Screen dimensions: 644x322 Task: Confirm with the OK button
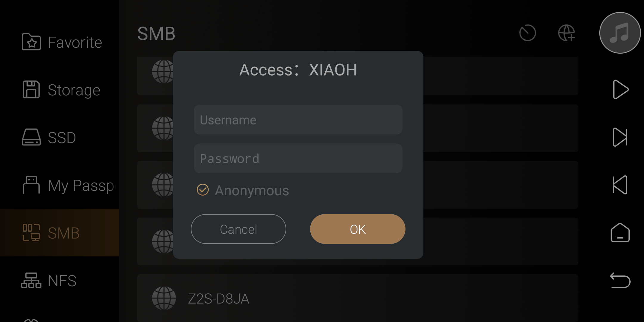(x=358, y=229)
